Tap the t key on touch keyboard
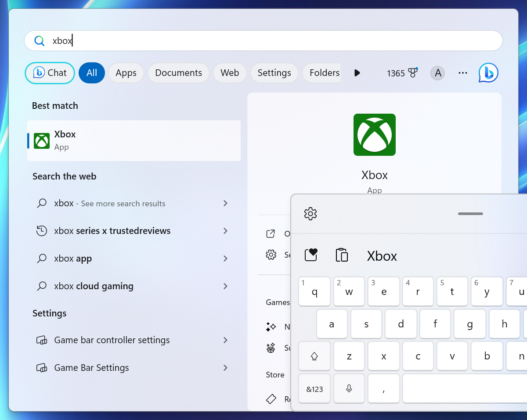 pyautogui.click(x=452, y=291)
